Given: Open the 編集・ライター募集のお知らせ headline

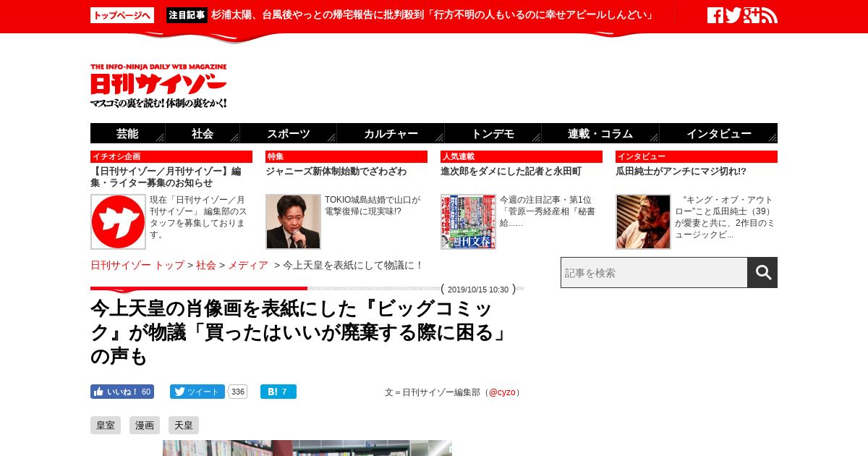Looking at the screenshot, I should 166,177.
